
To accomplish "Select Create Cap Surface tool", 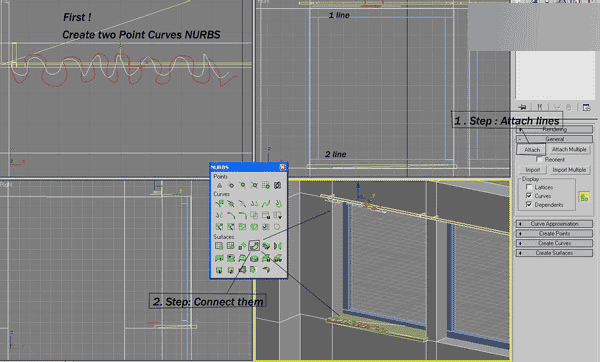I will coord(254,258).
